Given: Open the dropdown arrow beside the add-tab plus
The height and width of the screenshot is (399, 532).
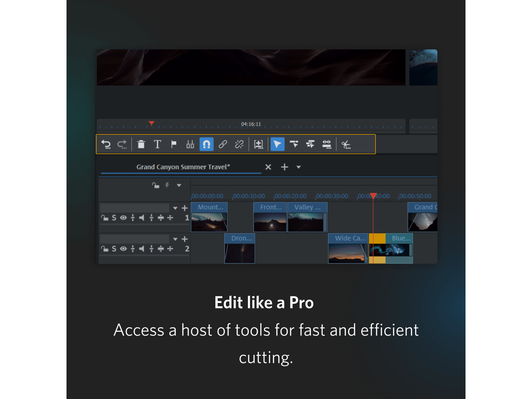Looking at the screenshot, I should [298, 167].
